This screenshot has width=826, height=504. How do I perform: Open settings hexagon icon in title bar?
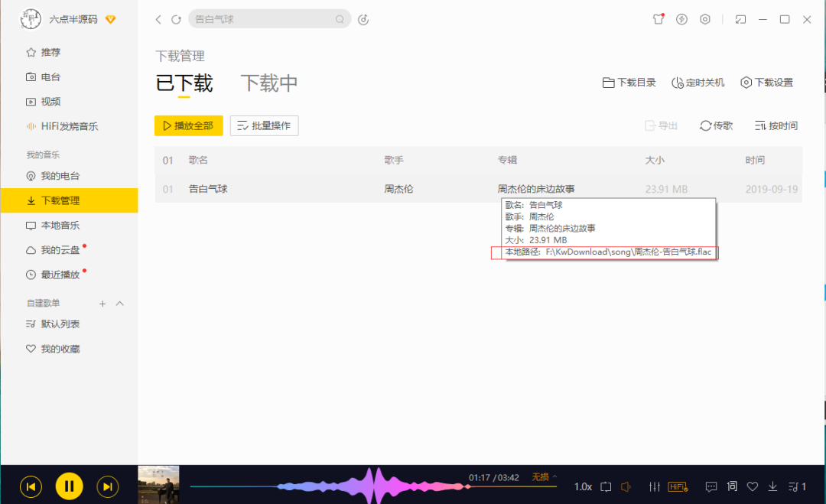click(x=705, y=19)
